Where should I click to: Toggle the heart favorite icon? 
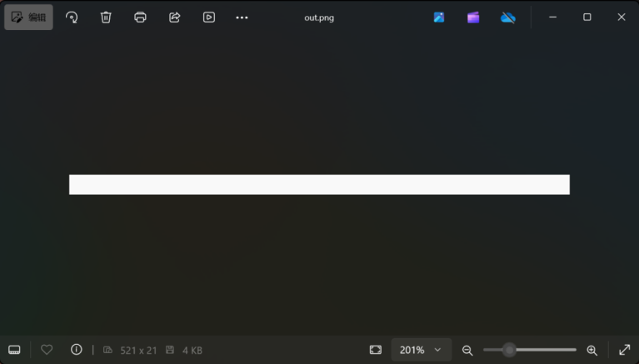[47, 350]
